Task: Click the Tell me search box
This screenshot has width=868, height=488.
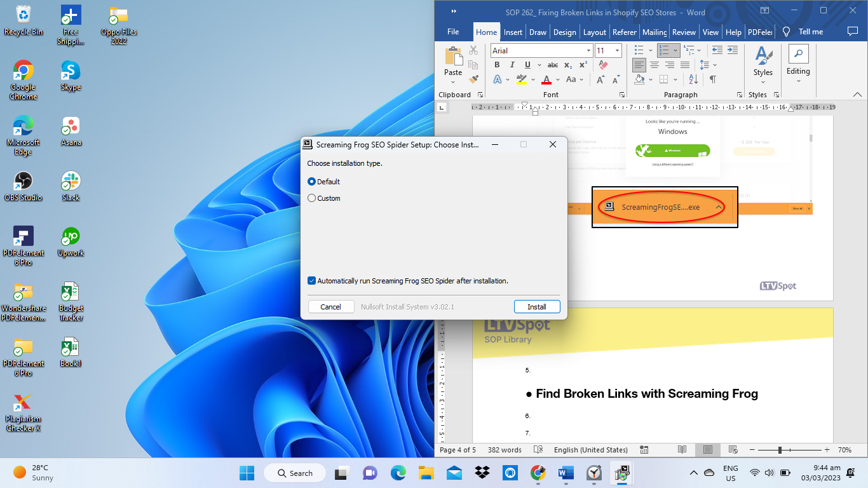Action: pos(810,32)
